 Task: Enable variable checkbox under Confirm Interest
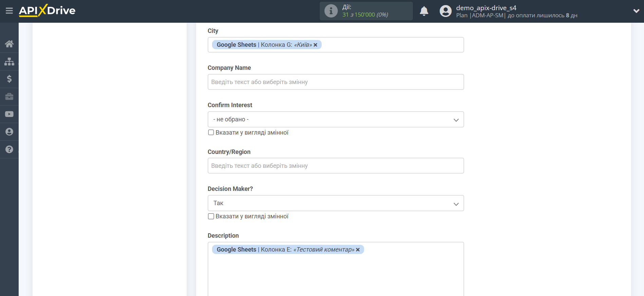(x=211, y=133)
